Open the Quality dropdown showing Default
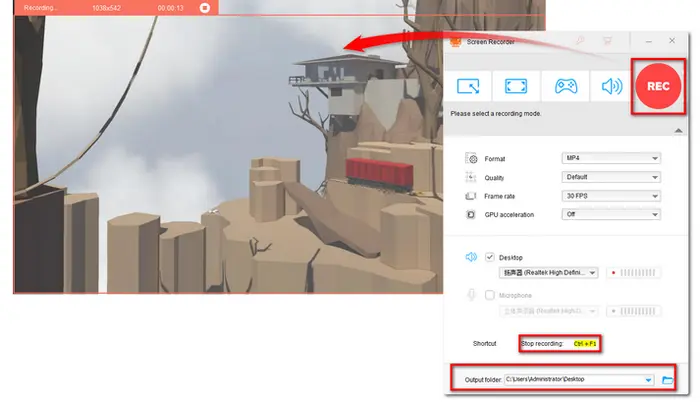700x403 pixels. tap(611, 177)
